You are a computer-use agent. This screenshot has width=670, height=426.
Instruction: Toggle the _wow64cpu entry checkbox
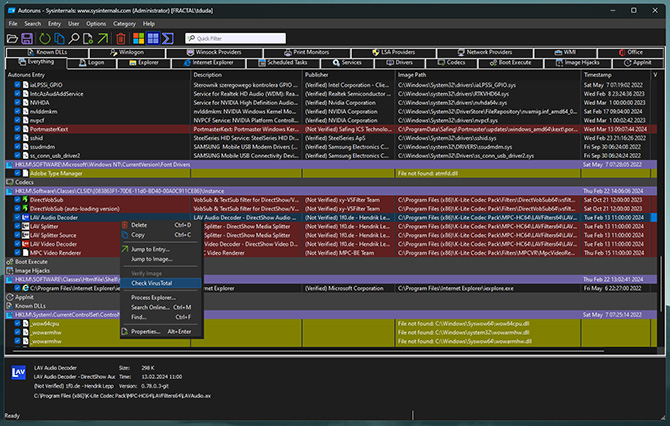coord(18,323)
